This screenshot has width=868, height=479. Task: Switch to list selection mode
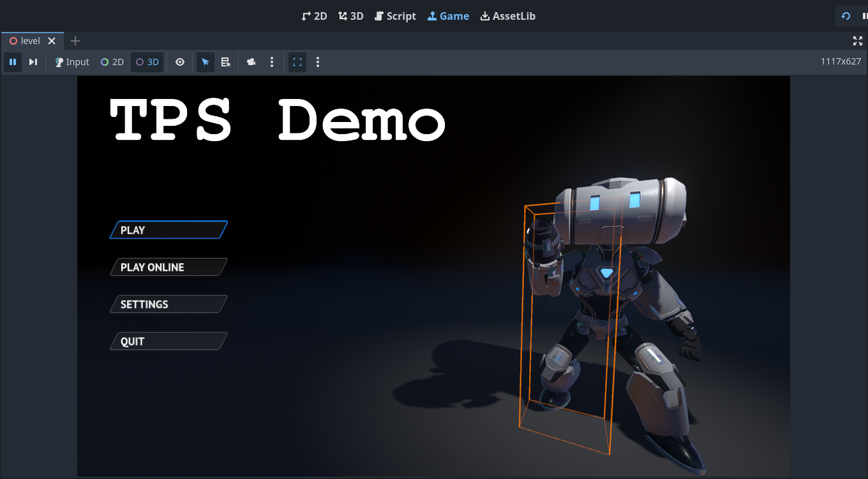coord(225,62)
